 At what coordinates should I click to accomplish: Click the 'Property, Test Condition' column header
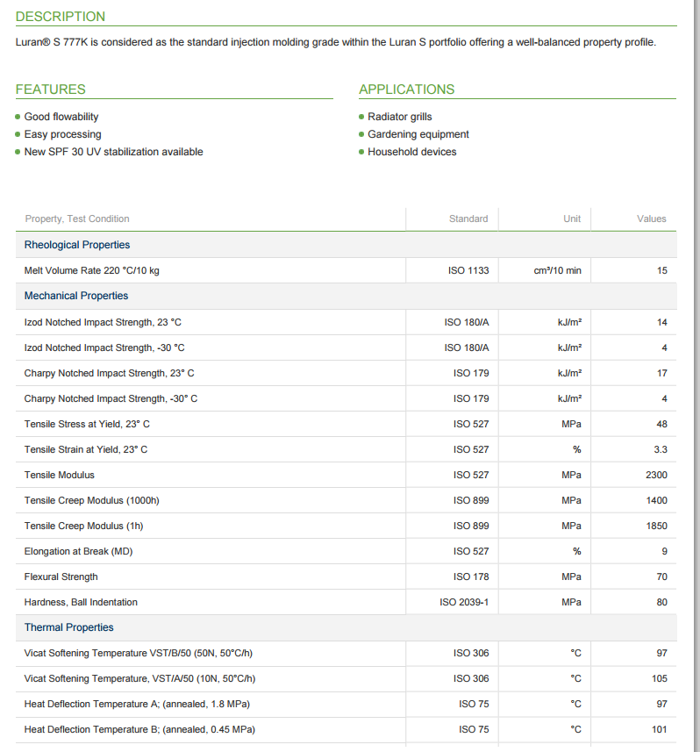point(77,218)
